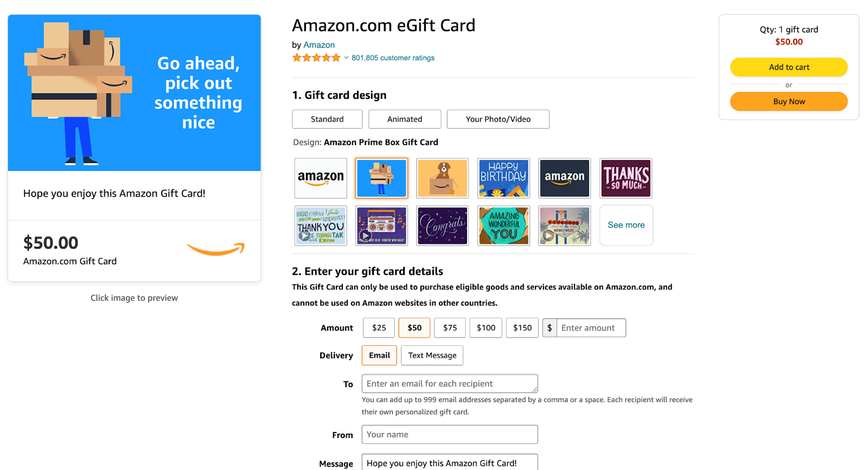Switch delivery to Text Message

pyautogui.click(x=431, y=355)
